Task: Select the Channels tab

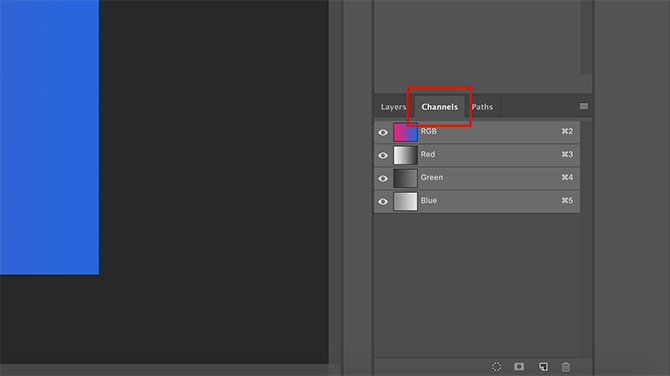Action: click(439, 107)
